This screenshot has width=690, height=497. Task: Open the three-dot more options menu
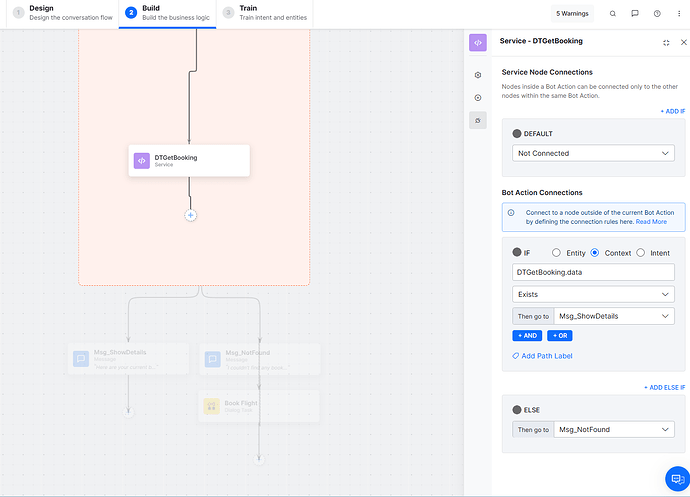point(678,14)
